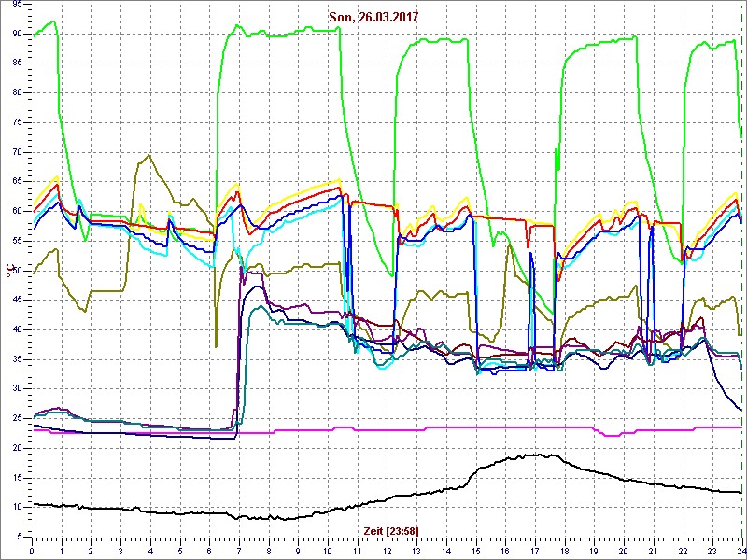
Task: Pick hour 18 on the x-axis
Action: tap(564, 551)
